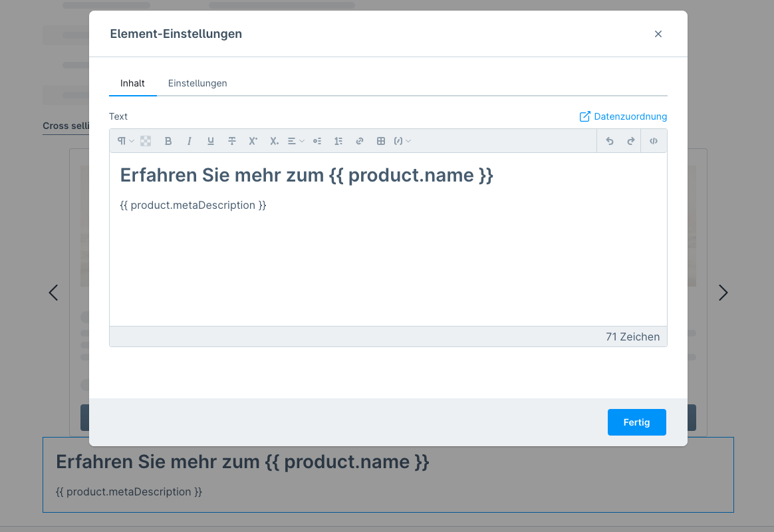Undo the last editor change
This screenshot has width=774, height=532.
pos(610,141)
